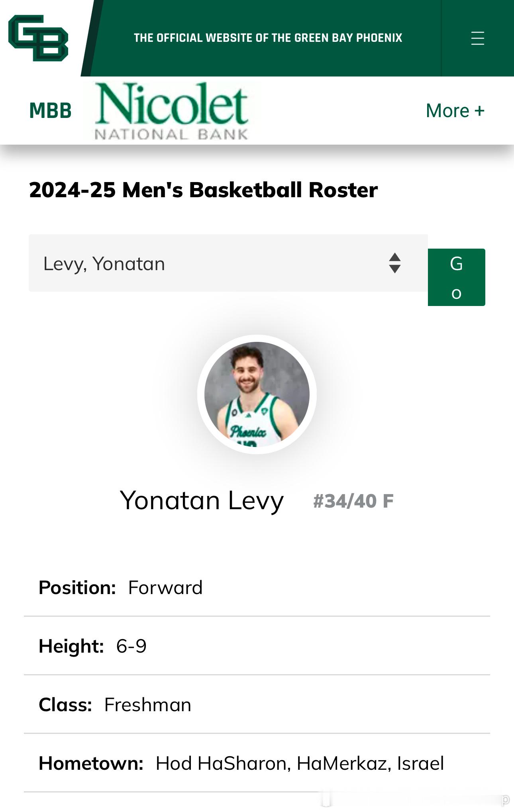514x812 pixels.
Task: Click the Hometown label text
Action: point(91,763)
